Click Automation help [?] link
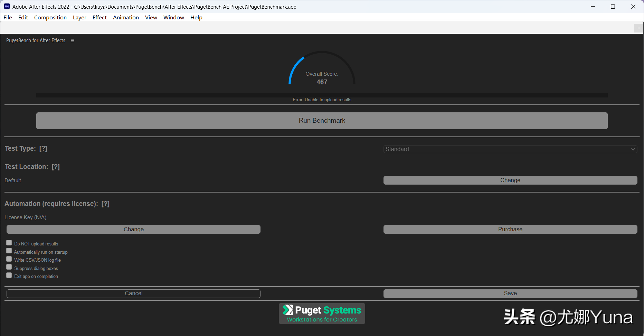The width and height of the screenshot is (644, 336). pyautogui.click(x=105, y=204)
